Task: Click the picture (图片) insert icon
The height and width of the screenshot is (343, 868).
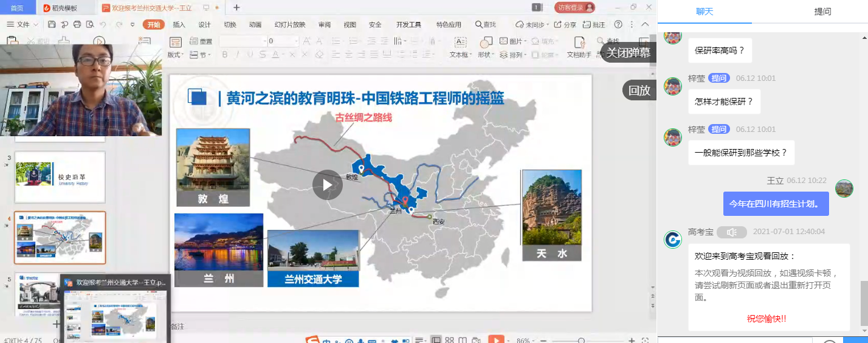Action: click(x=511, y=41)
